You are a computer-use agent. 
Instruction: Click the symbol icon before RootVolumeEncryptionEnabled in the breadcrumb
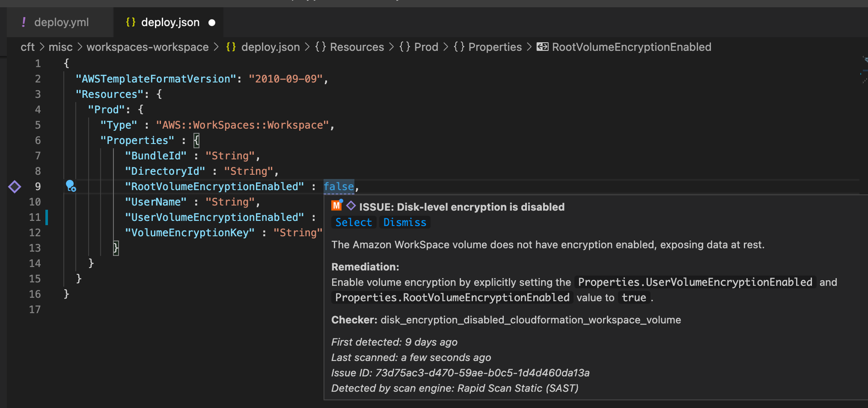click(x=542, y=47)
